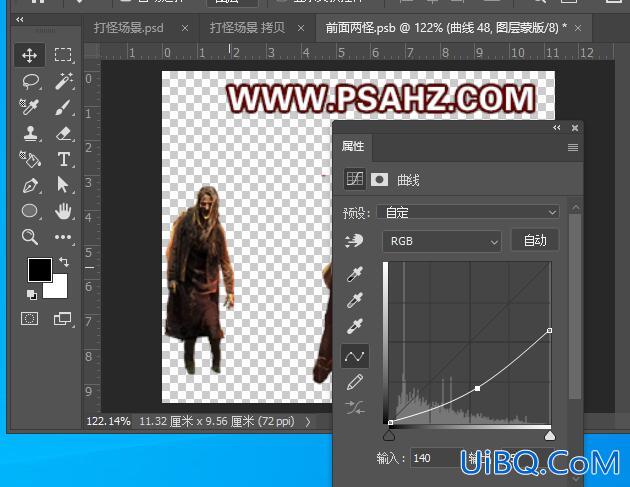
Task: Open the Edit Toolbar three-dots menu
Action: (63, 237)
